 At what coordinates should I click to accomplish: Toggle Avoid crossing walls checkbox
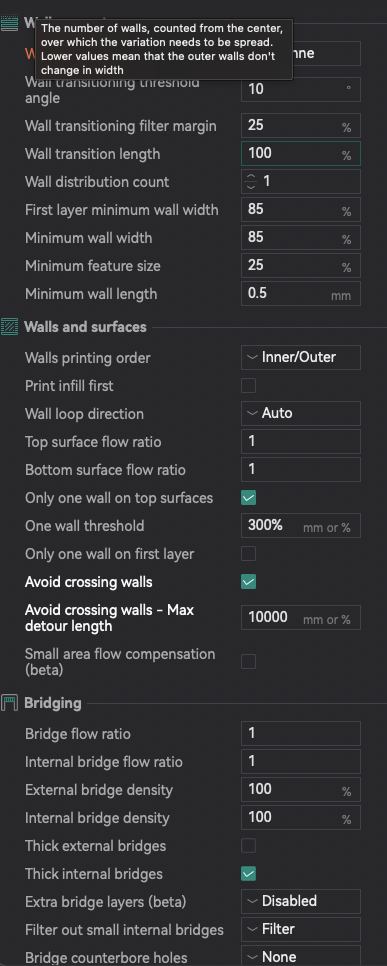pyautogui.click(x=248, y=582)
